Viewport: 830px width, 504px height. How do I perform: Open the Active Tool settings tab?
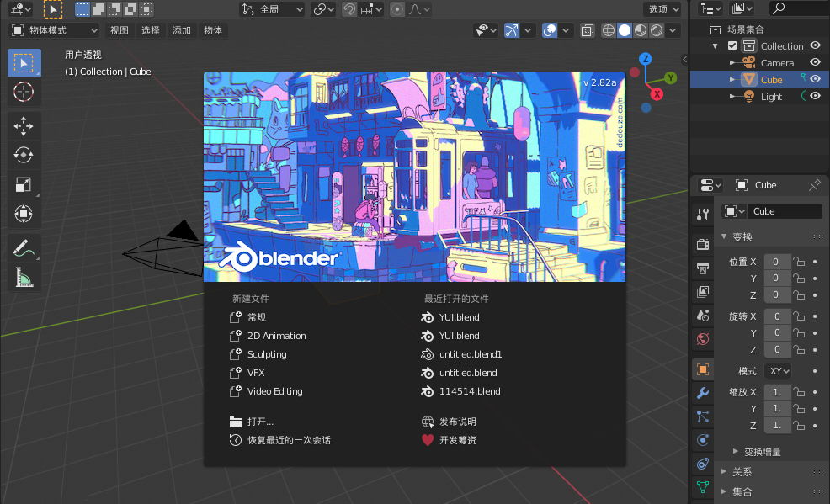[x=703, y=215]
